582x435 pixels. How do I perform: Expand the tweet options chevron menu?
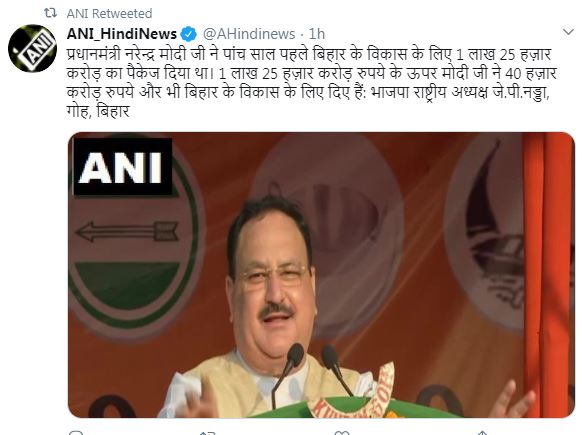click(568, 32)
